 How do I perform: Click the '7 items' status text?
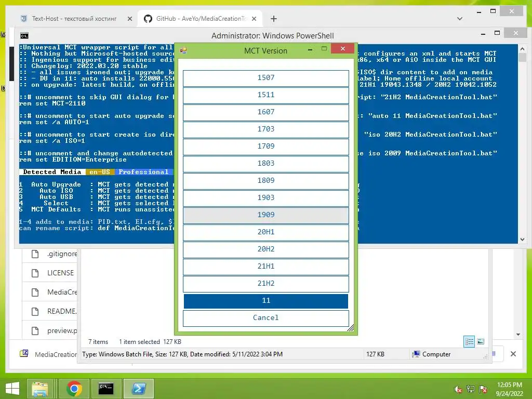(98, 342)
